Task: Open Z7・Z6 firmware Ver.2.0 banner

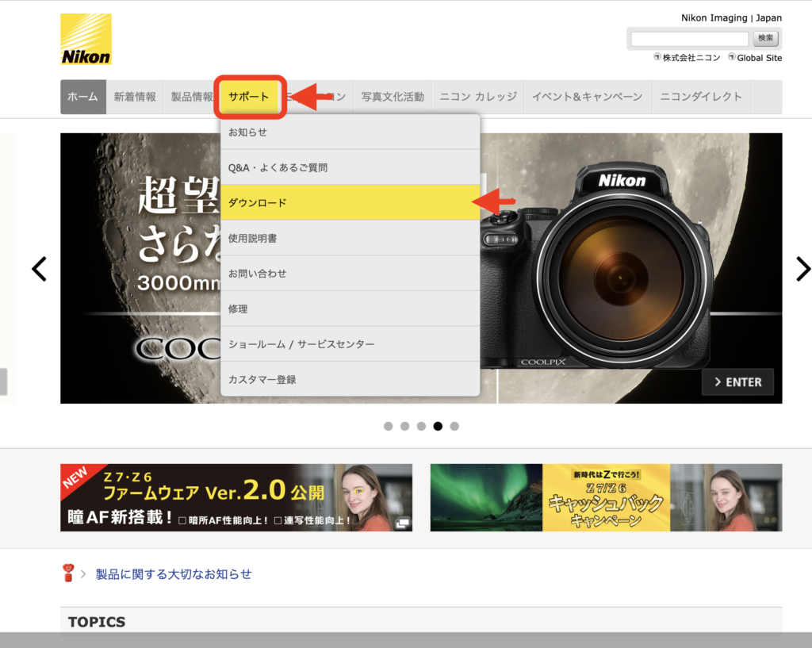Action: (236, 497)
